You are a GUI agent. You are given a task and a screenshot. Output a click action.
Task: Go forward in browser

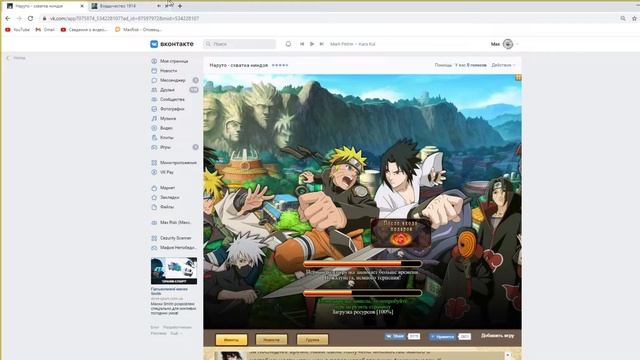point(19,18)
